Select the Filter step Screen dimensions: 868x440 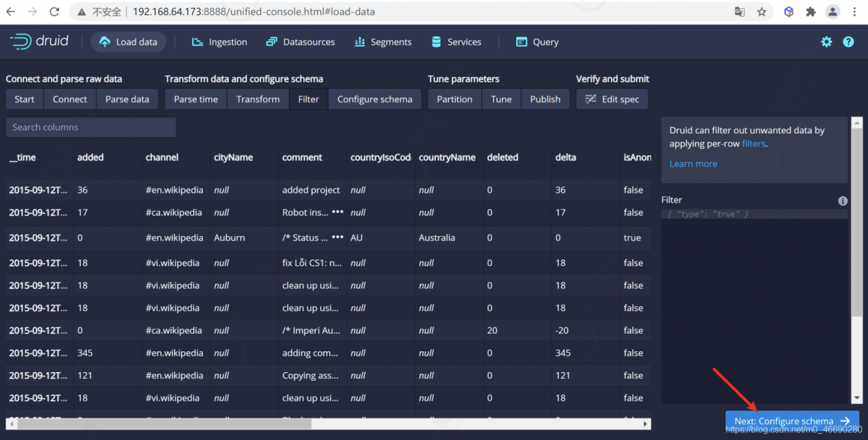309,99
